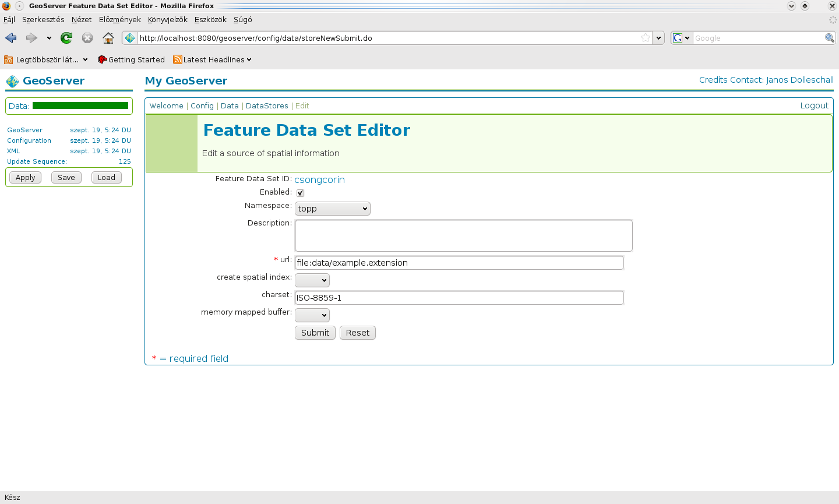Click inside the Description text area
839x504 pixels.
(x=464, y=235)
